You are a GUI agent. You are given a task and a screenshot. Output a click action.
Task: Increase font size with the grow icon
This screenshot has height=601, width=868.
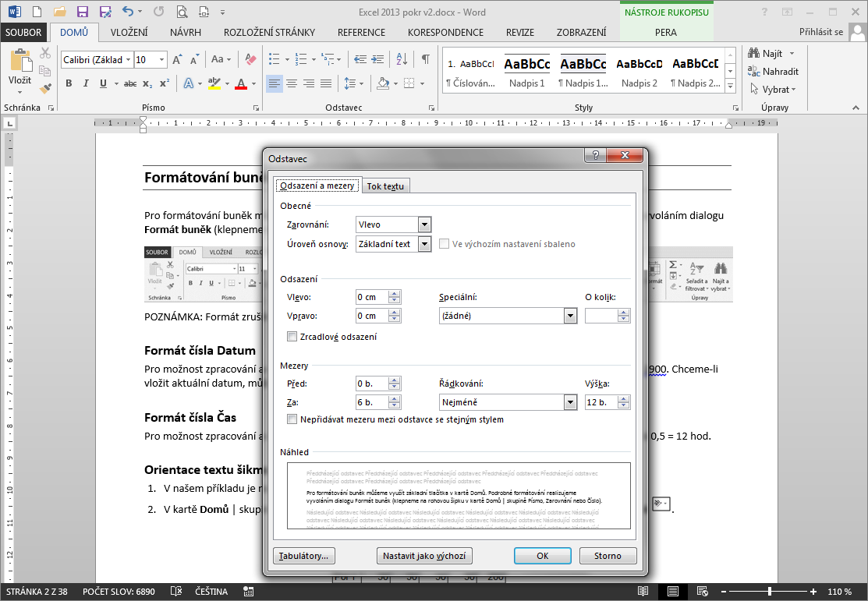177,59
